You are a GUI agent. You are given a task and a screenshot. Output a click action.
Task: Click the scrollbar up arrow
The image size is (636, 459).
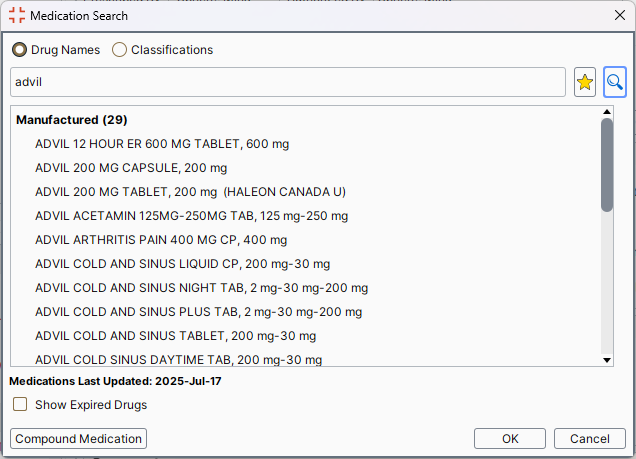[x=607, y=112]
